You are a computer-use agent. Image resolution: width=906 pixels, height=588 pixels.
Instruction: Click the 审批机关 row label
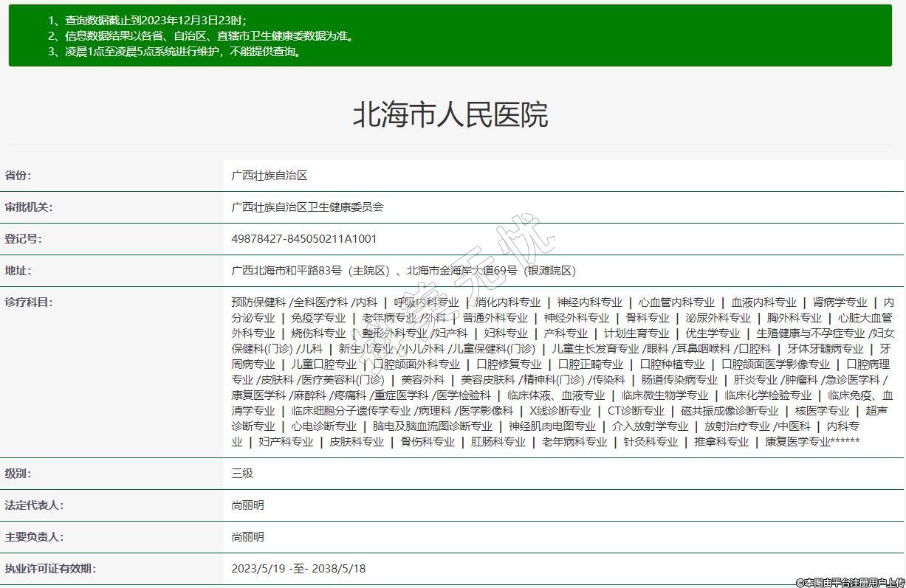29,207
